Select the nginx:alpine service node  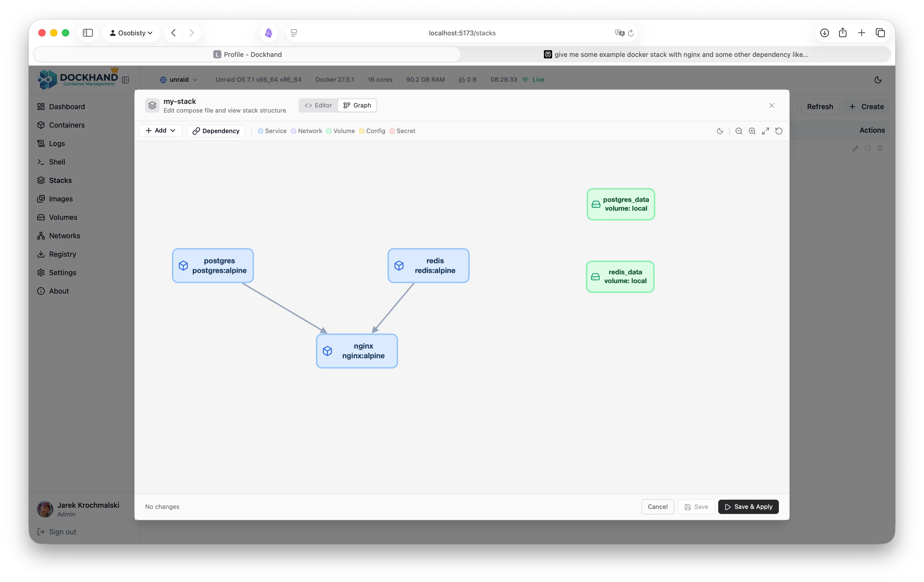coord(357,350)
